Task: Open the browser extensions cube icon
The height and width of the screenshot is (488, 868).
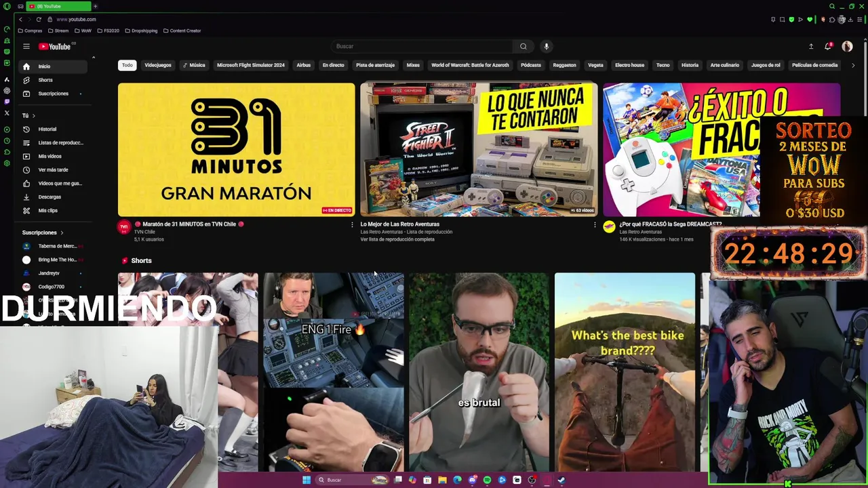Action: point(832,19)
